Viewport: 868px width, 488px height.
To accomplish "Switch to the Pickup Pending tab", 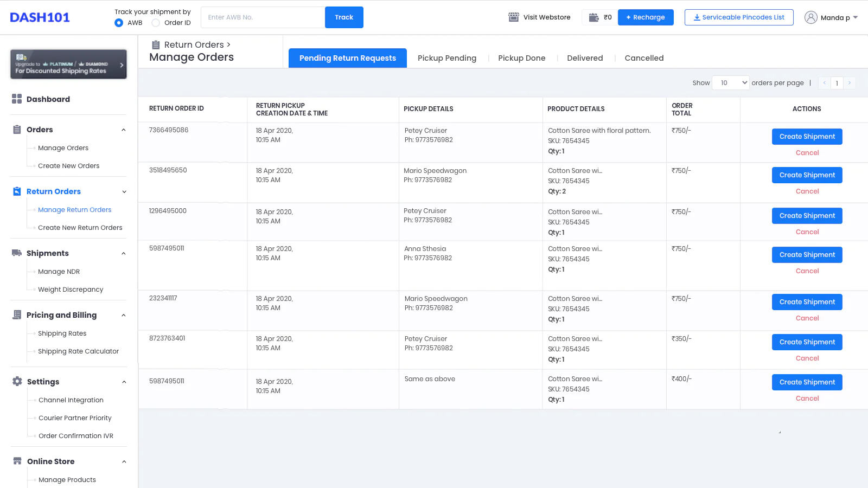I will [447, 58].
